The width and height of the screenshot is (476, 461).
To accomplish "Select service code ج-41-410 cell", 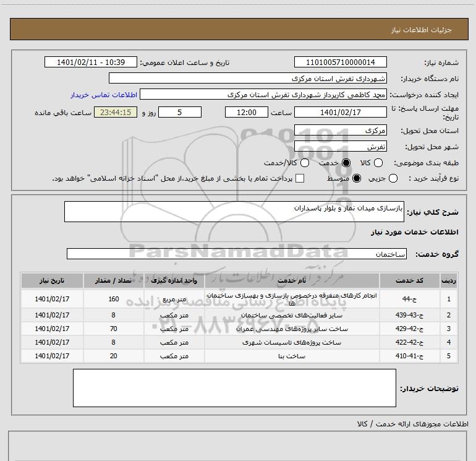I will click(409, 356).
